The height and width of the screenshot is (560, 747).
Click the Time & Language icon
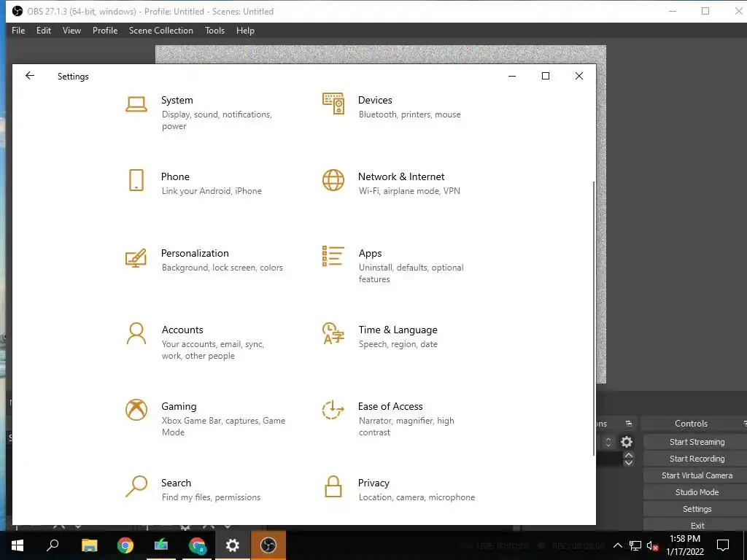click(333, 333)
